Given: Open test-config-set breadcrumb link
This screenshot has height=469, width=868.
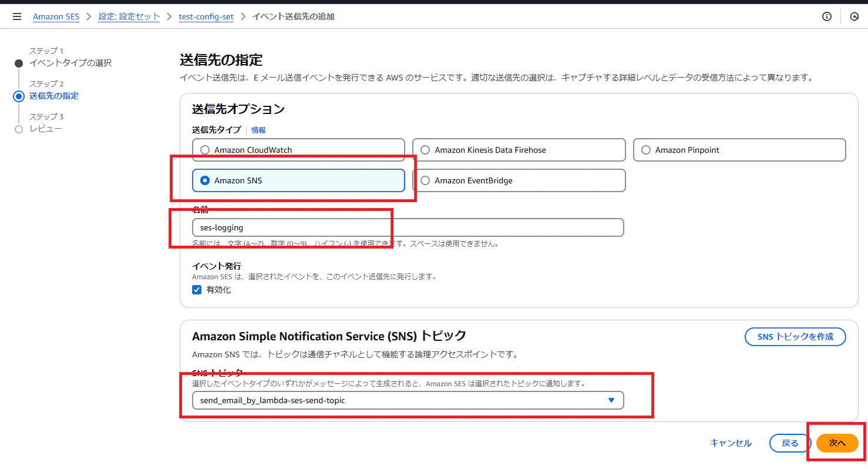Looking at the screenshot, I should tap(206, 16).
